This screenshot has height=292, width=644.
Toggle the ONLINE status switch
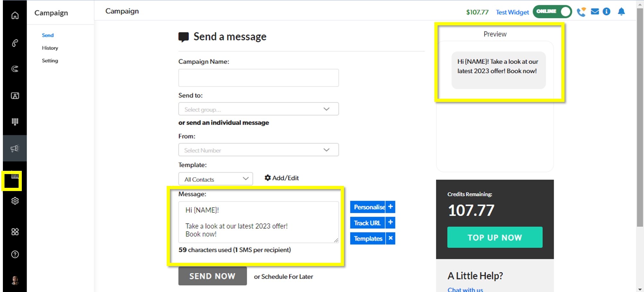pyautogui.click(x=552, y=12)
